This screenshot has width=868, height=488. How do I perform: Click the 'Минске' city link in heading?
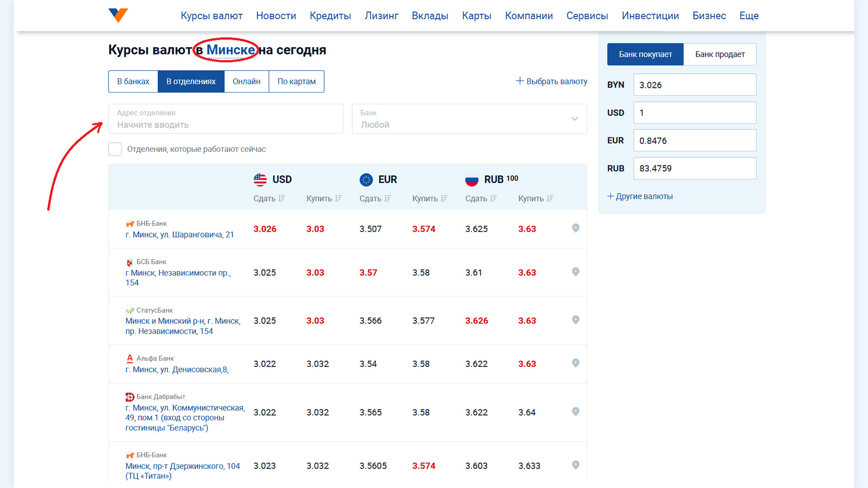[x=231, y=50]
